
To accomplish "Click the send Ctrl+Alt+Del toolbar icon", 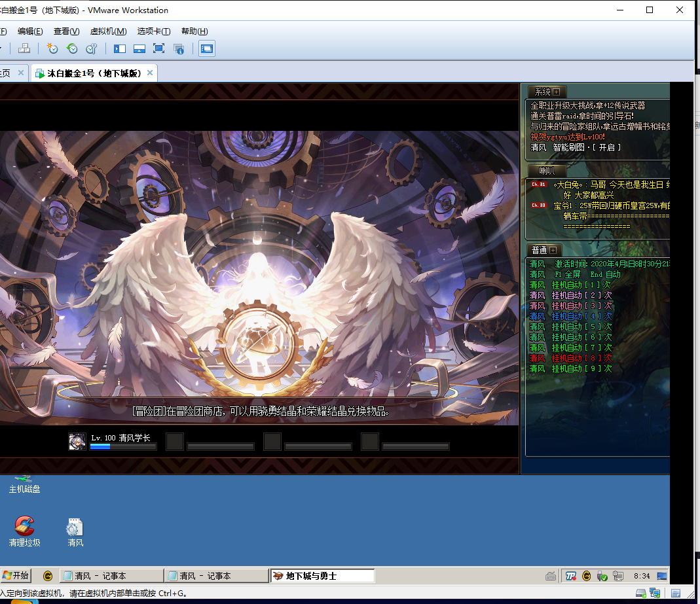I will (x=24, y=48).
